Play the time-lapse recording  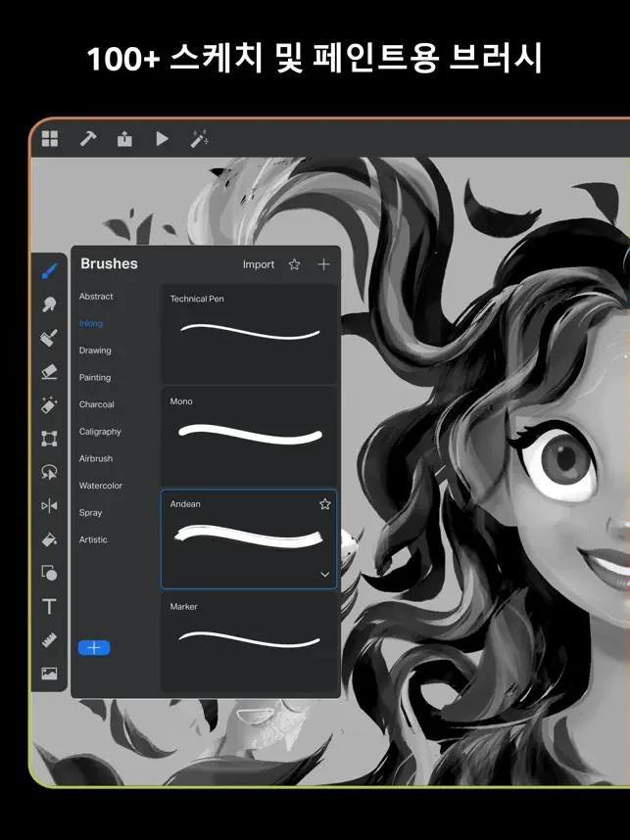tap(162, 139)
